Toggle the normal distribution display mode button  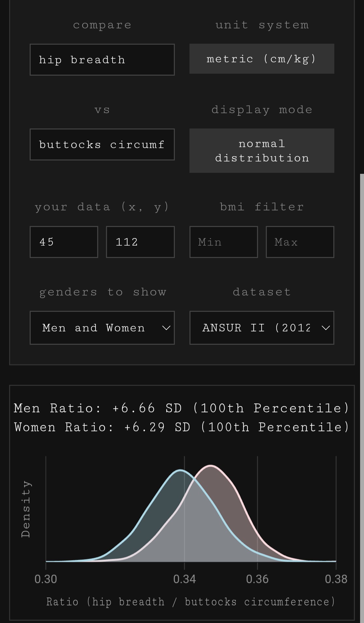[x=262, y=151]
